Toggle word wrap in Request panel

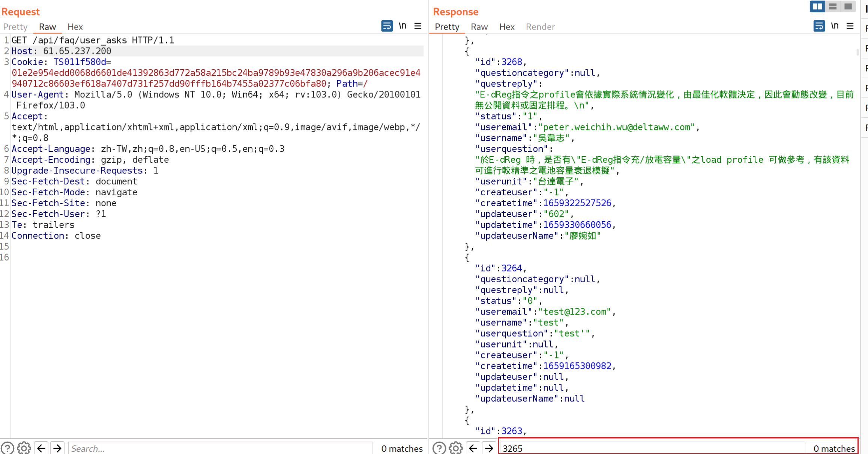pyautogui.click(x=387, y=26)
